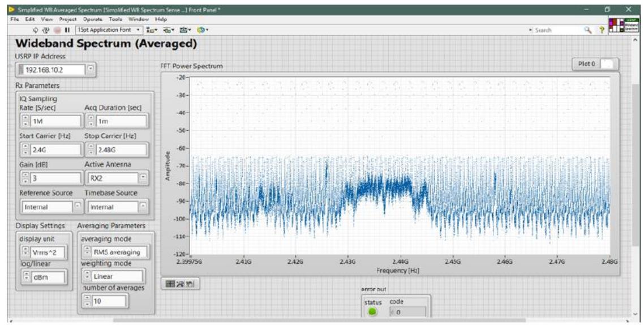Click the number of averages stepper arrows
This screenshot has width=644, height=325.
(87, 301)
